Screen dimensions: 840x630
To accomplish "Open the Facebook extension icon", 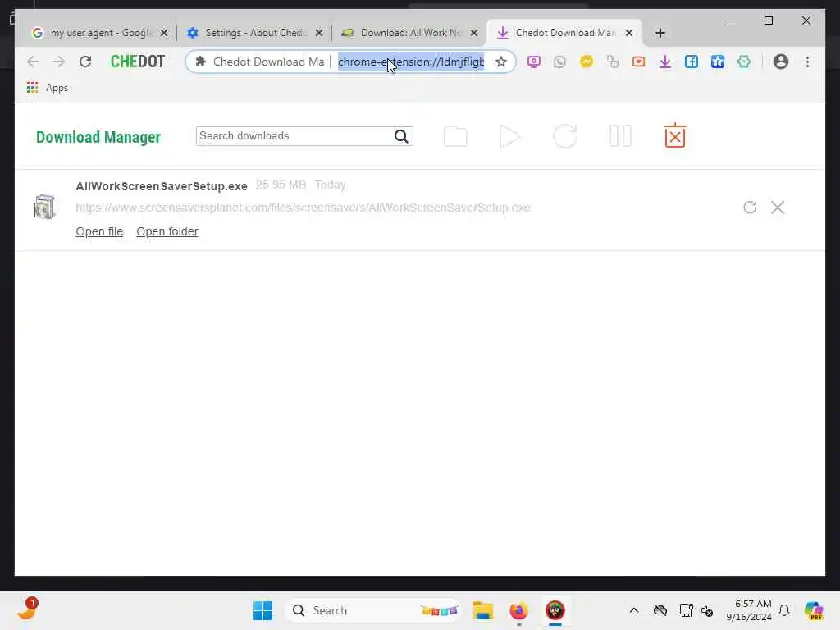I will tap(691, 62).
